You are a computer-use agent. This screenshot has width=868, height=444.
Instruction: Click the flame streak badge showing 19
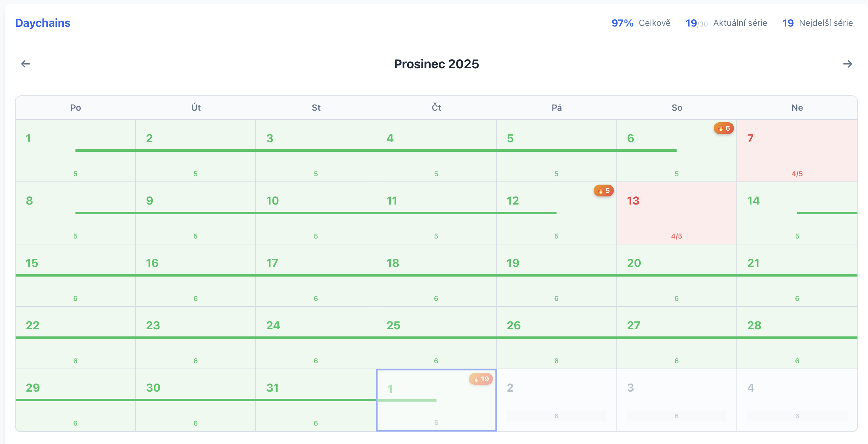(481, 379)
